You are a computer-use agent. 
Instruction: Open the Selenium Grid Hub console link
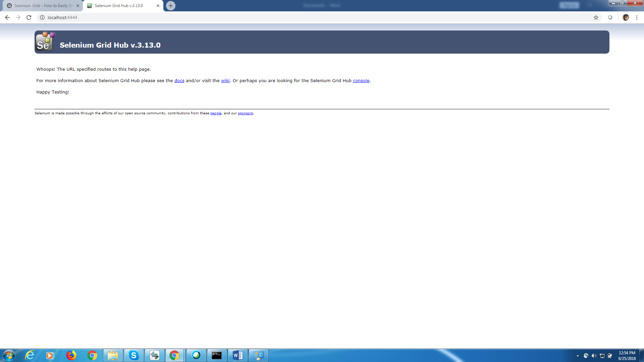tap(361, 81)
